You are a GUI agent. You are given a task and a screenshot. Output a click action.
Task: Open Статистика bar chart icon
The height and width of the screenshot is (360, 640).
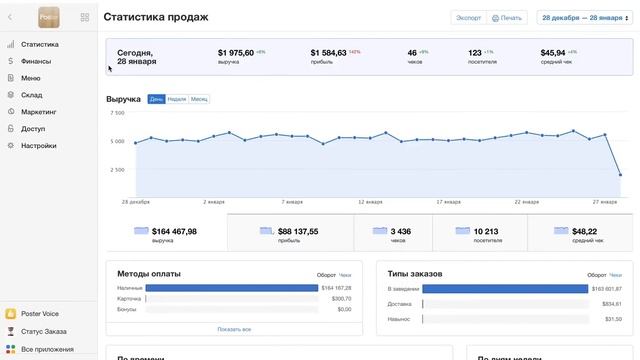coord(11,44)
